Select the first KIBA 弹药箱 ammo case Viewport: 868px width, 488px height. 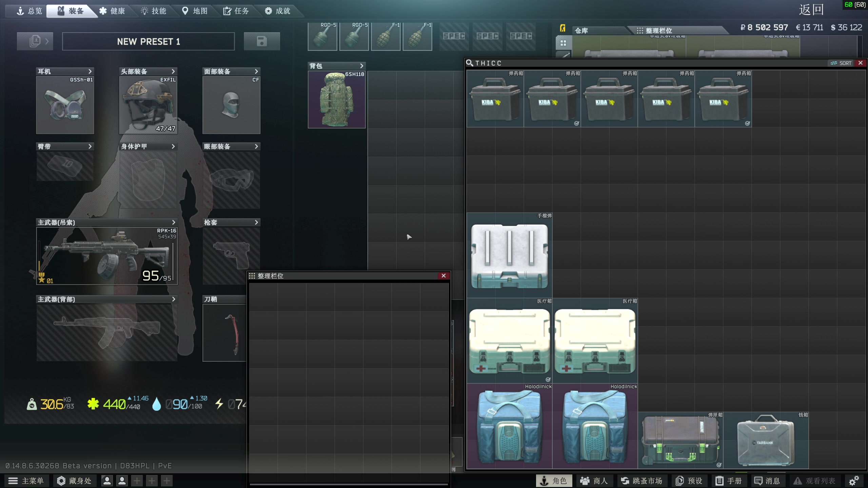(495, 99)
